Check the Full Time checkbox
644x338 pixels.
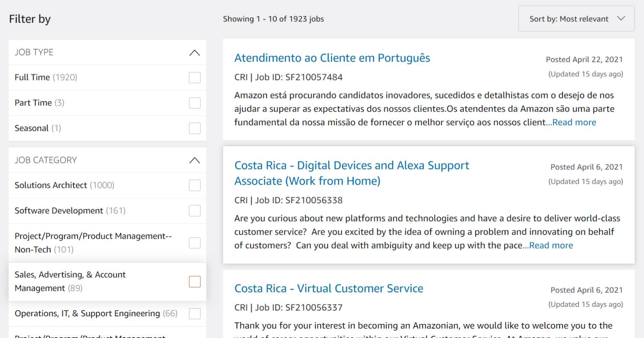[x=195, y=78]
